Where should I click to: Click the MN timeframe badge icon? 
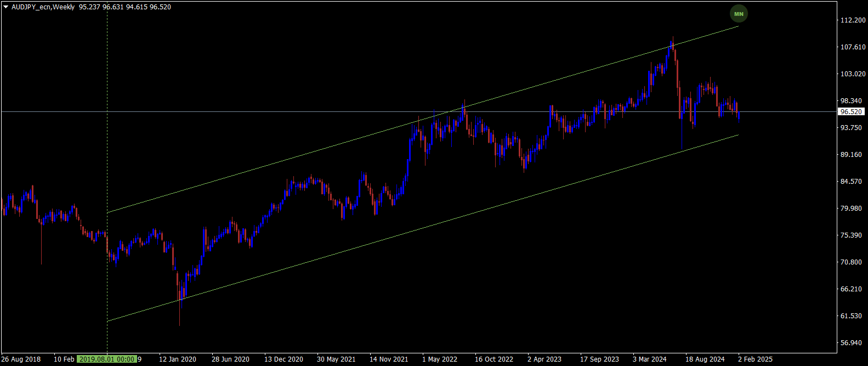click(x=739, y=14)
